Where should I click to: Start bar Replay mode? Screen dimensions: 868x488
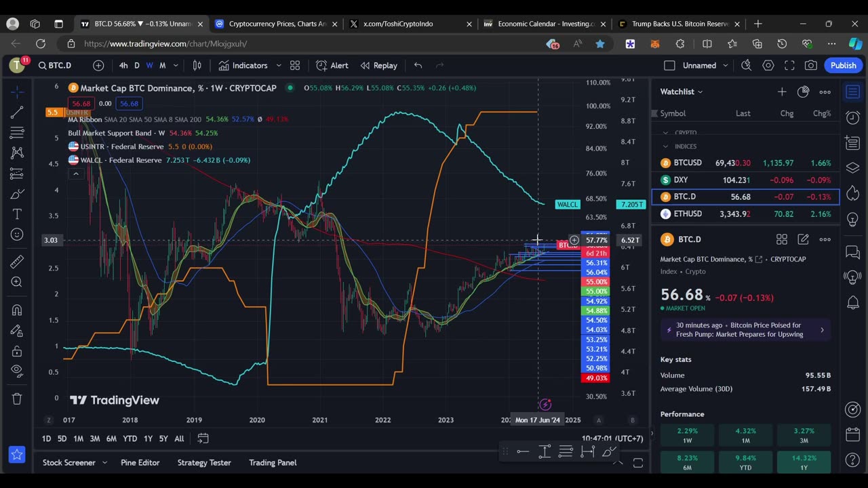pos(378,66)
